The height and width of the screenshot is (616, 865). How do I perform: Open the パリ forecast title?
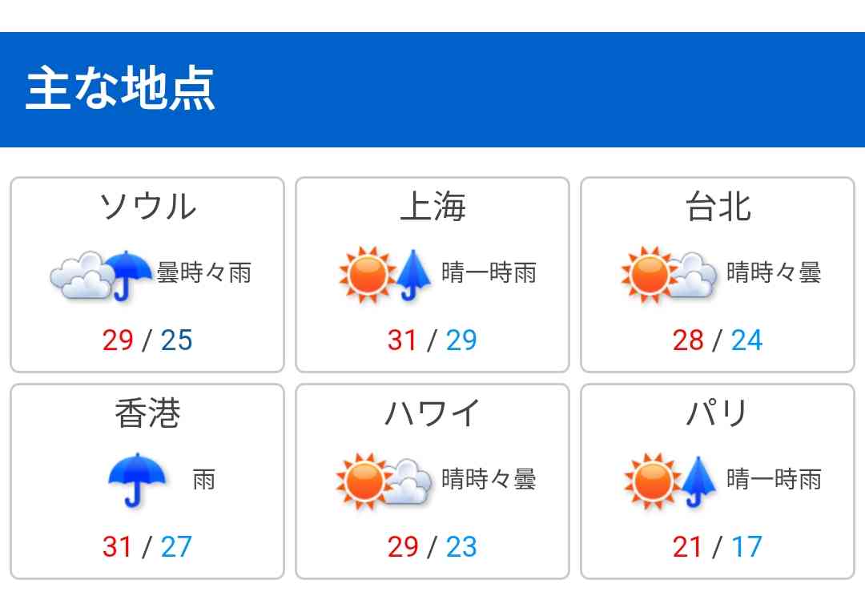click(718, 413)
